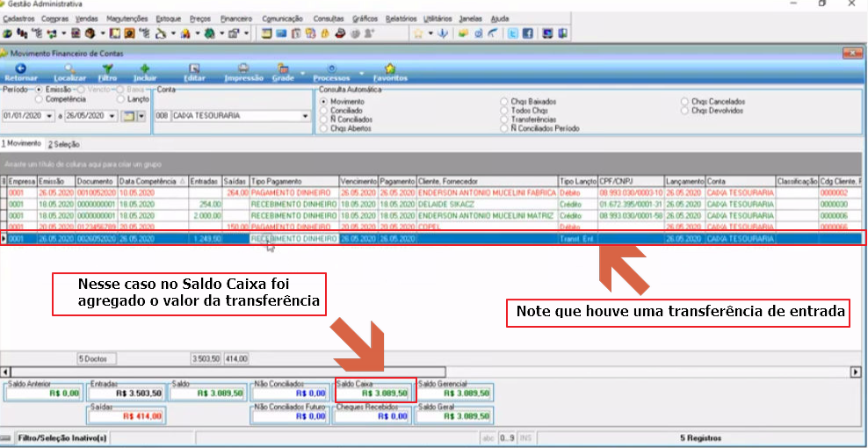
Task: Select Movimento automatic query option
Action: click(x=324, y=102)
